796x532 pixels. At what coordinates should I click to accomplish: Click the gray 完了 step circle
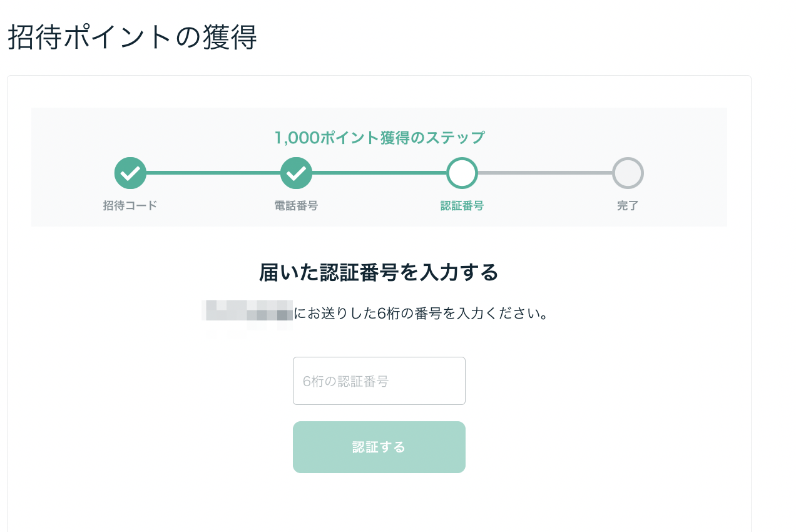[628, 173]
